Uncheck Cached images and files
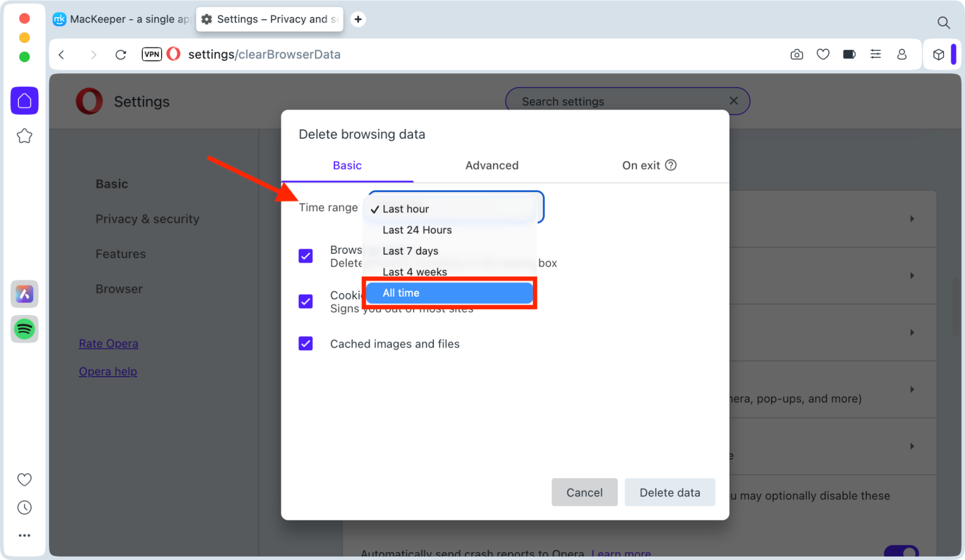Screen dimensions: 965x560 point(306,343)
